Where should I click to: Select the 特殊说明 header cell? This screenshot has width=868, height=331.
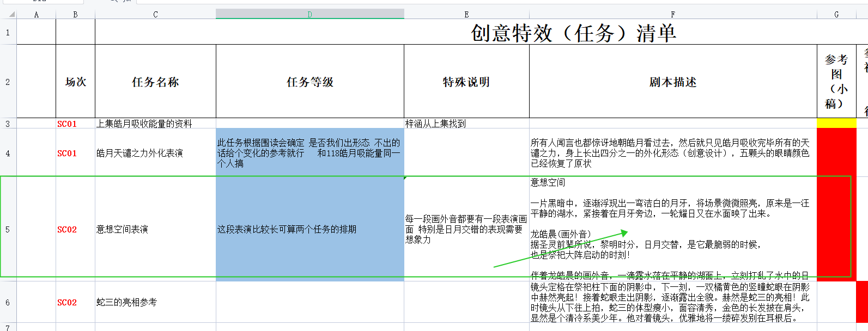(466, 82)
